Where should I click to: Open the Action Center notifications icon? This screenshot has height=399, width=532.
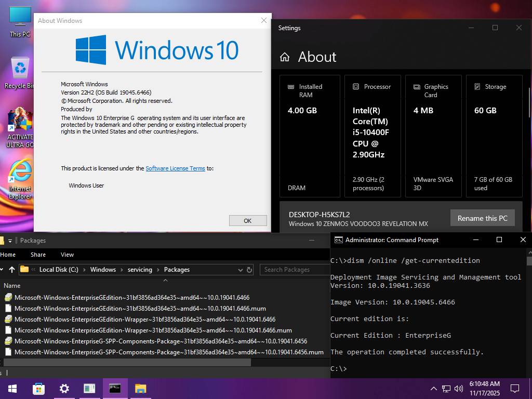(x=515, y=389)
